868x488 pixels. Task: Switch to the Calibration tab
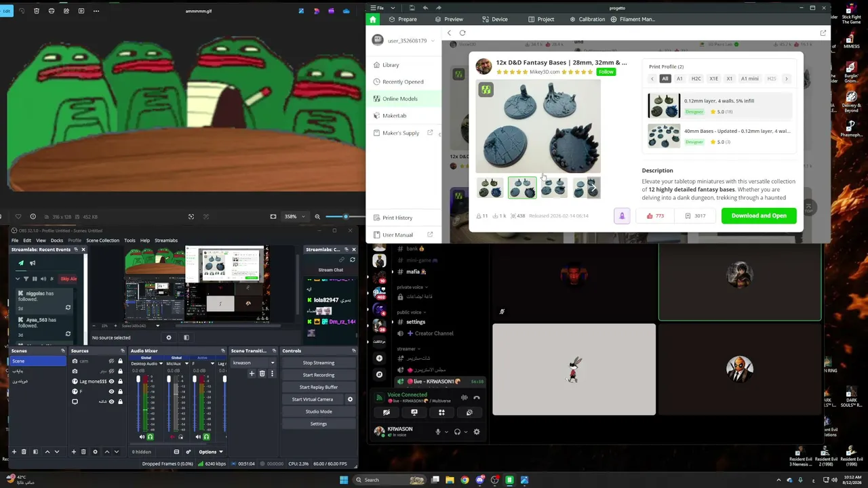[587, 19]
